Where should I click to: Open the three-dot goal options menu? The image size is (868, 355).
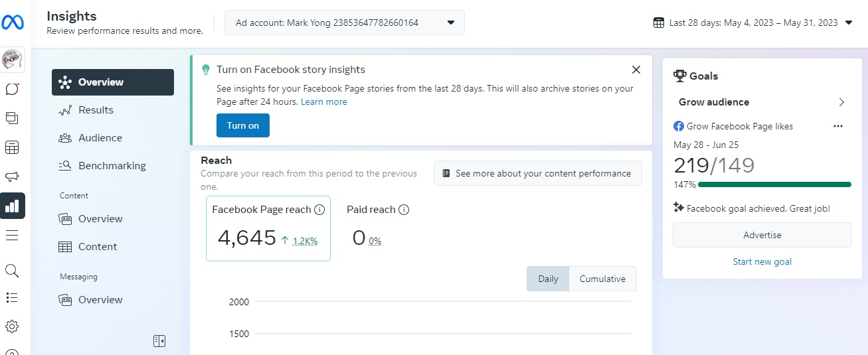click(x=838, y=126)
